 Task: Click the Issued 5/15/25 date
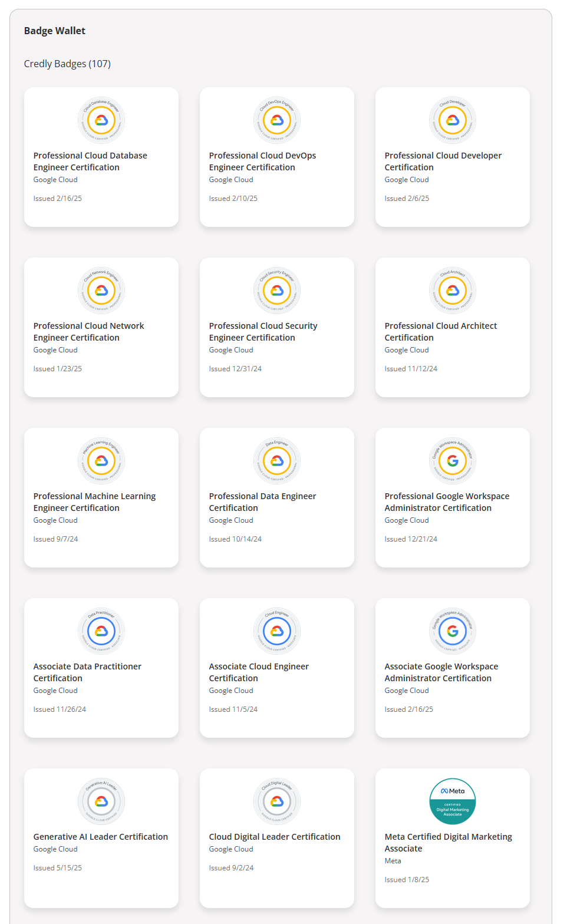coord(58,868)
